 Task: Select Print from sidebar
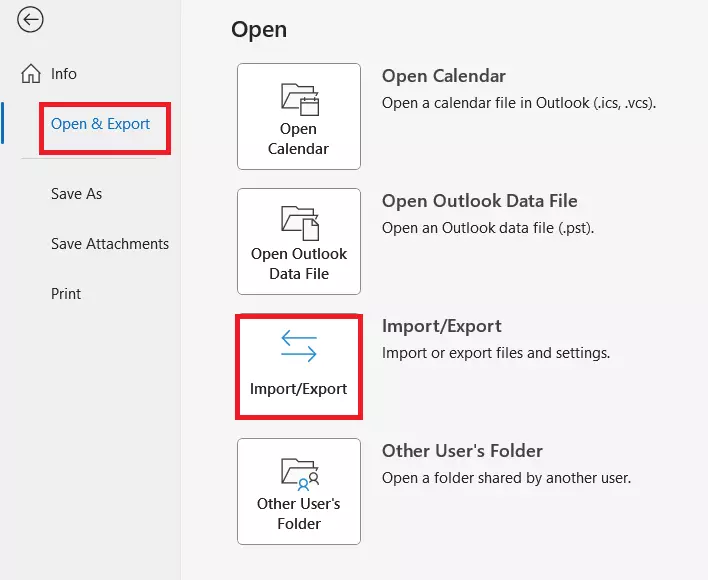pos(66,294)
